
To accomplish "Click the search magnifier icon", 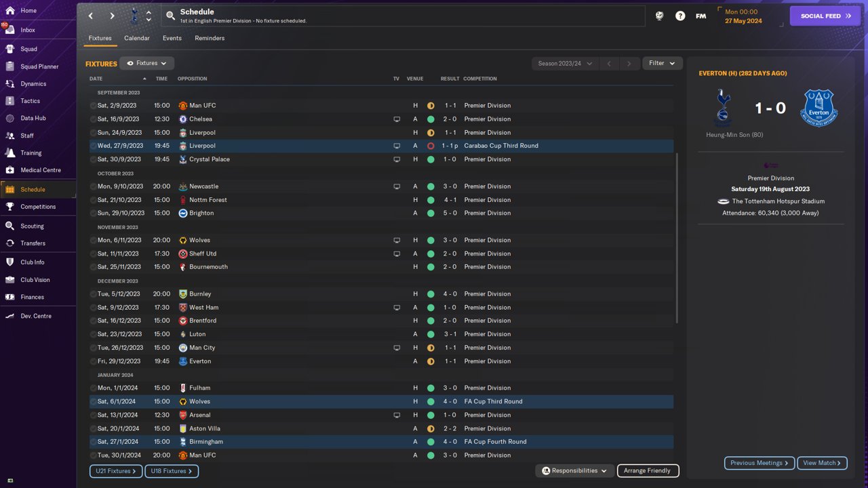I will coord(171,16).
